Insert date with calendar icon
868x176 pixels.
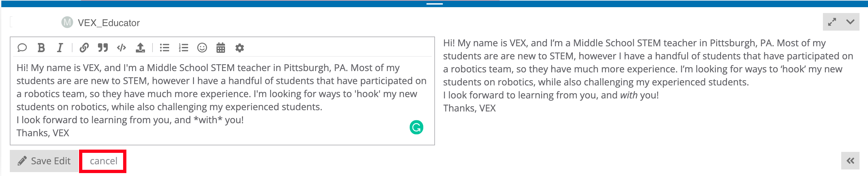(221, 48)
